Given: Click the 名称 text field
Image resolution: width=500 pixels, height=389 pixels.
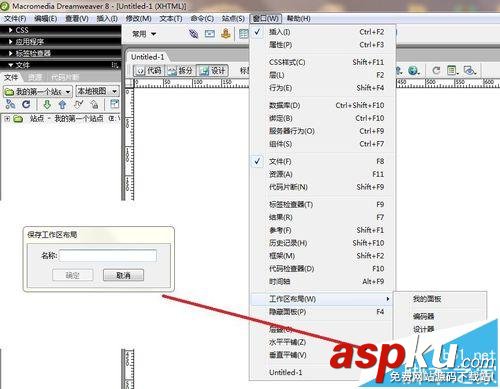Looking at the screenshot, I should pos(108,256).
